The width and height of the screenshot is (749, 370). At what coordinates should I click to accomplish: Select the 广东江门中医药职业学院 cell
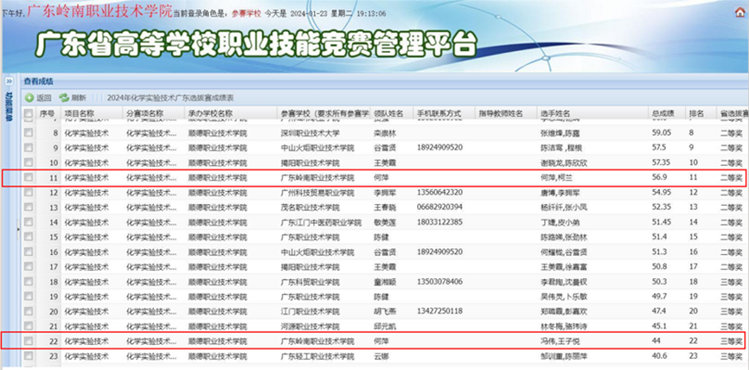click(x=321, y=222)
